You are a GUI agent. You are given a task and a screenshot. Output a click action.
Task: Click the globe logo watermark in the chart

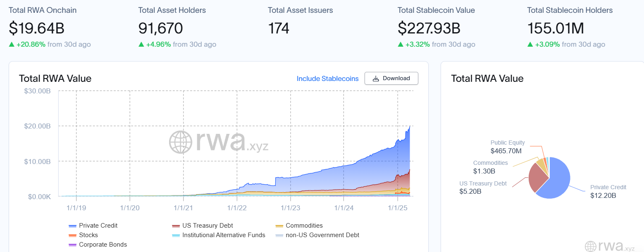[181, 142]
